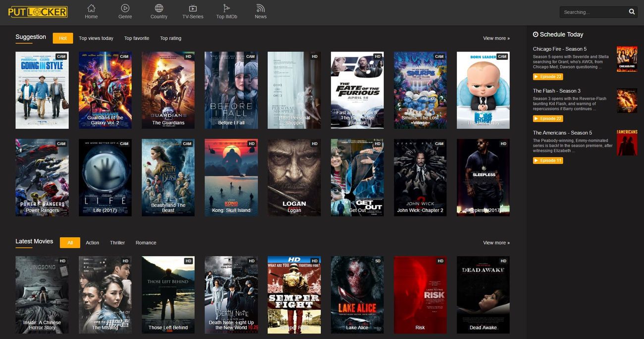Click the search magnifier icon

[632, 12]
